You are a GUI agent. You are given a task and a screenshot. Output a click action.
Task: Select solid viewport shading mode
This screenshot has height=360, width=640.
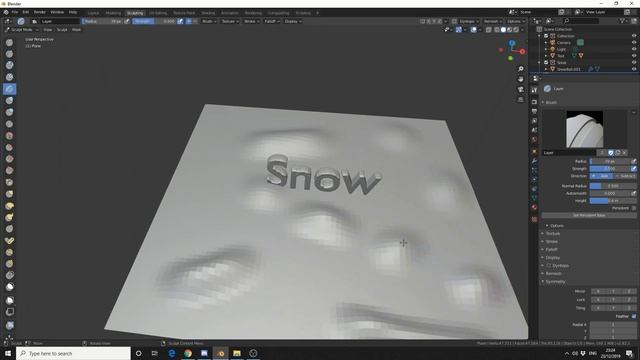(x=503, y=30)
